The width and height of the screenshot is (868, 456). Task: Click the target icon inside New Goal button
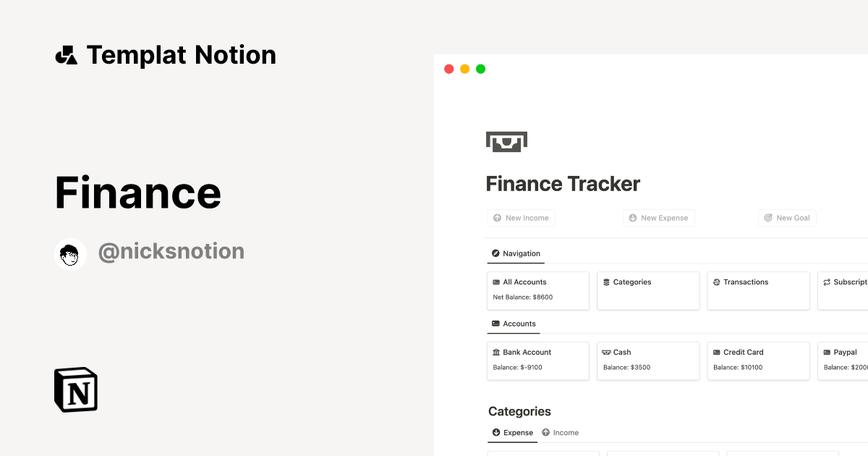[x=768, y=218]
